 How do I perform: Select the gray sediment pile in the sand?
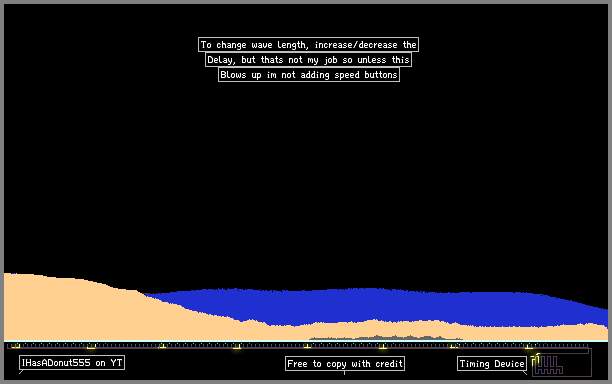pos(386,338)
